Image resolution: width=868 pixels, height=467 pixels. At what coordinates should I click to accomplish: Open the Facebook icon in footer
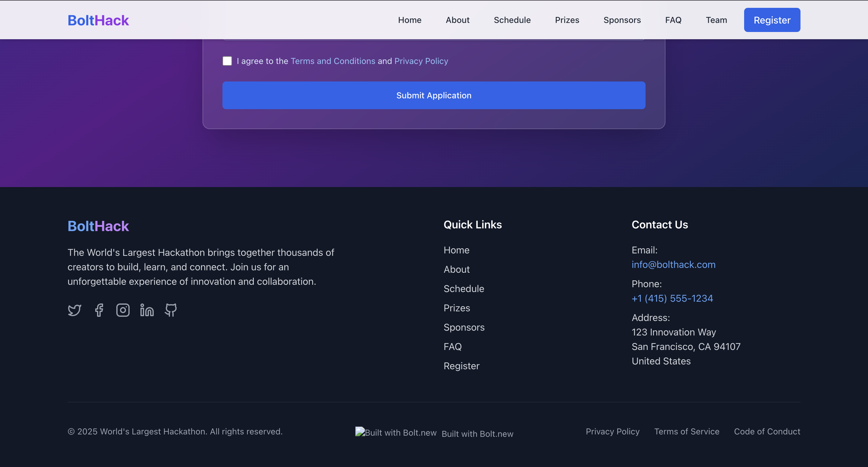tap(99, 310)
